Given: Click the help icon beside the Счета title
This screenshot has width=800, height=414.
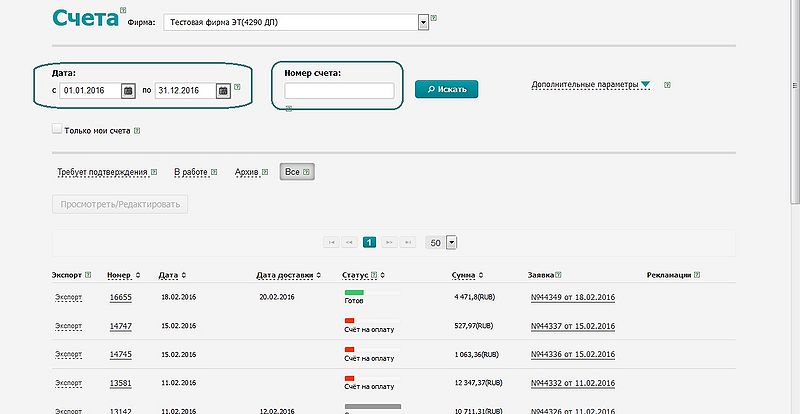Looking at the screenshot, I should tap(123, 11).
